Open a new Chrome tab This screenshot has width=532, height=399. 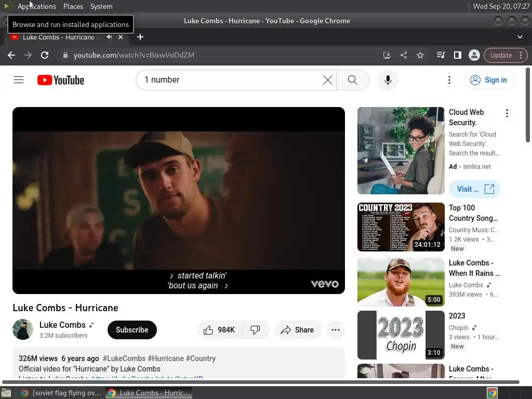[140, 37]
